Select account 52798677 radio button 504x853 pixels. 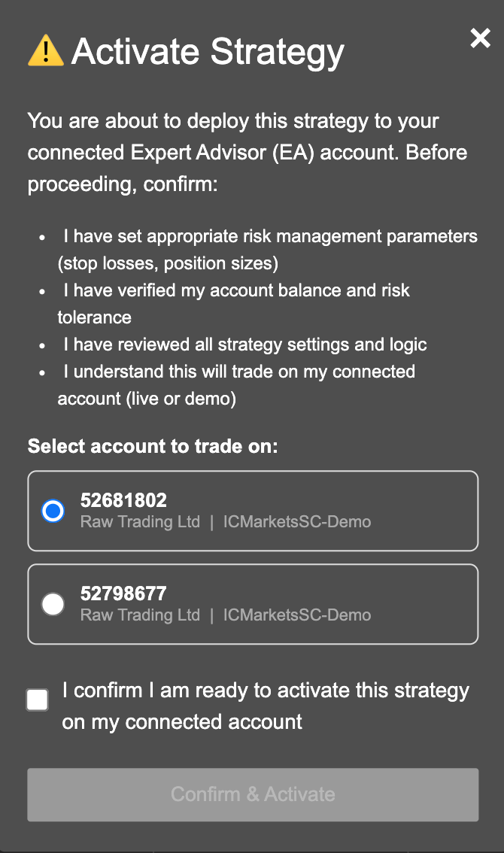tap(53, 604)
